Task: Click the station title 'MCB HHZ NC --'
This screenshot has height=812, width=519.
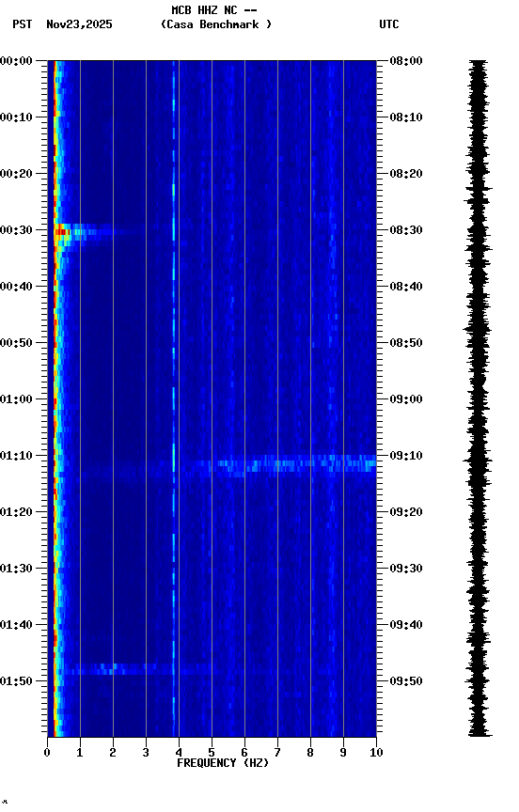Action: coord(214,10)
